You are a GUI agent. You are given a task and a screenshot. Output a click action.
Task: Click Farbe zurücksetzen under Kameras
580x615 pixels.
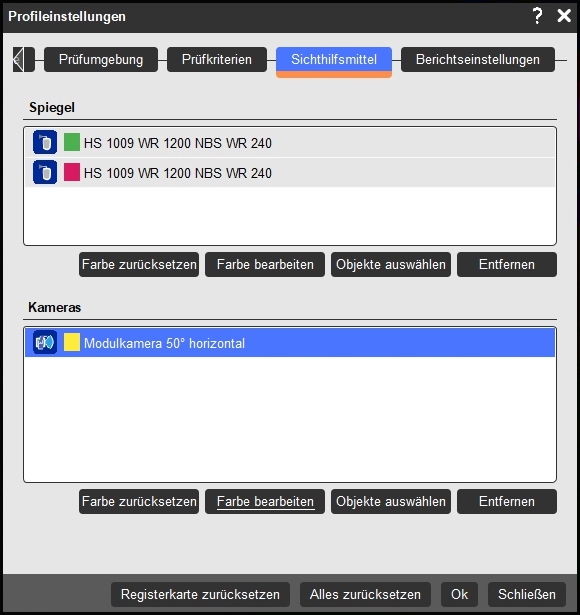pos(139,501)
